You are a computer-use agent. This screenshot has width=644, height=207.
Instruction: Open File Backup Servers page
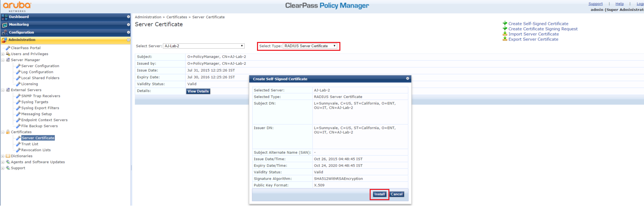[x=39, y=126]
